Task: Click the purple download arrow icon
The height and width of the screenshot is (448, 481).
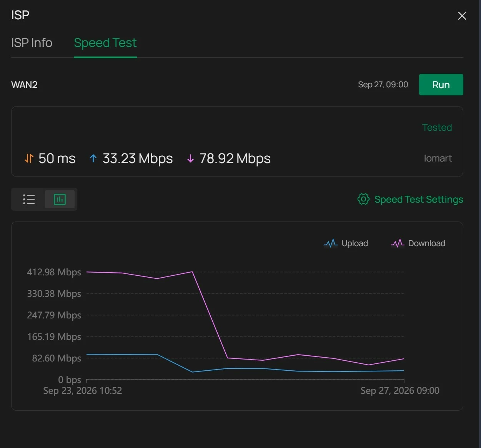Action: [190, 158]
